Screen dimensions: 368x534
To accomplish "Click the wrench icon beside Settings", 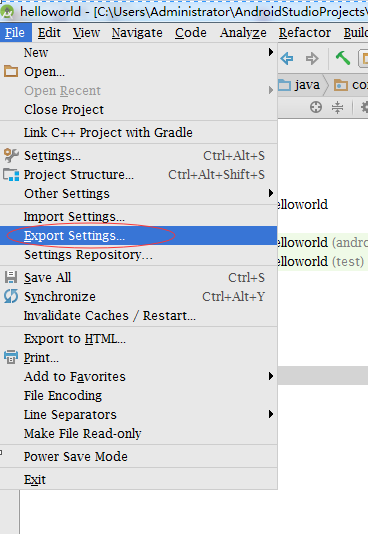I will pos(11,156).
